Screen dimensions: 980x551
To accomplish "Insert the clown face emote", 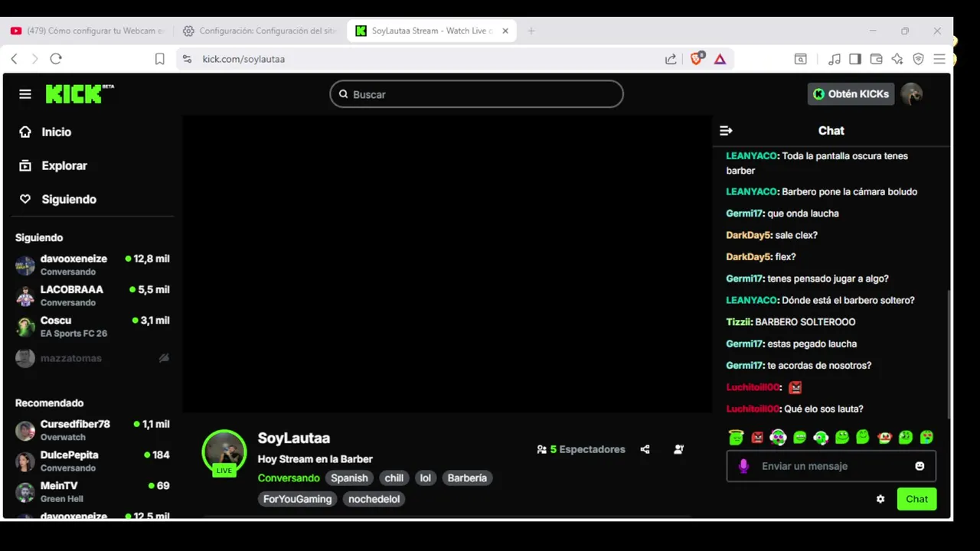I will 884,438.
